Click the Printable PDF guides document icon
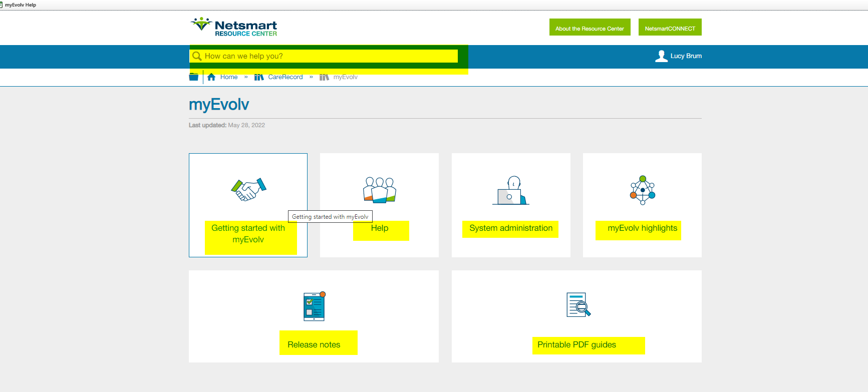The height and width of the screenshot is (392, 868). click(x=578, y=305)
